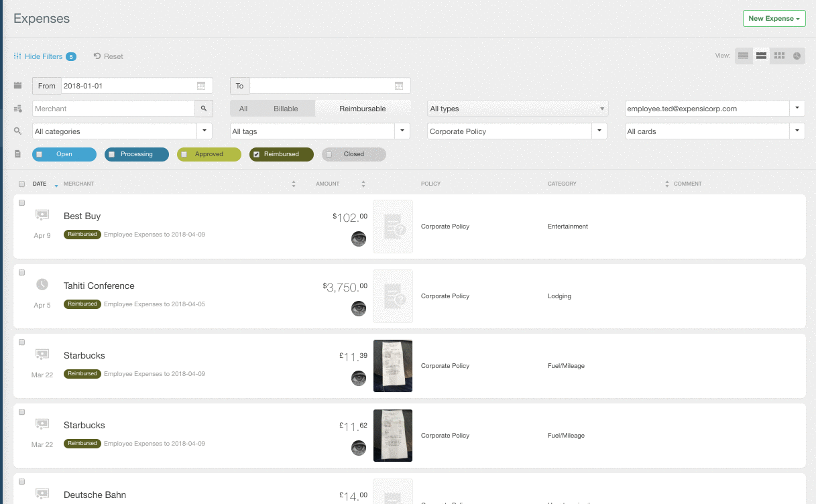This screenshot has width=816, height=504.
Task: Click the Tahiti Conference merchant name
Action: [x=99, y=286]
